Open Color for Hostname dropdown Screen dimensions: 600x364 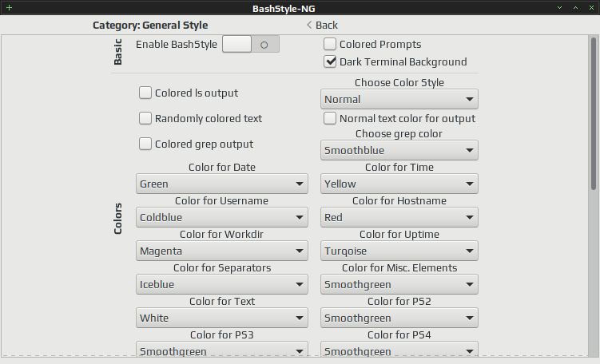click(399, 217)
